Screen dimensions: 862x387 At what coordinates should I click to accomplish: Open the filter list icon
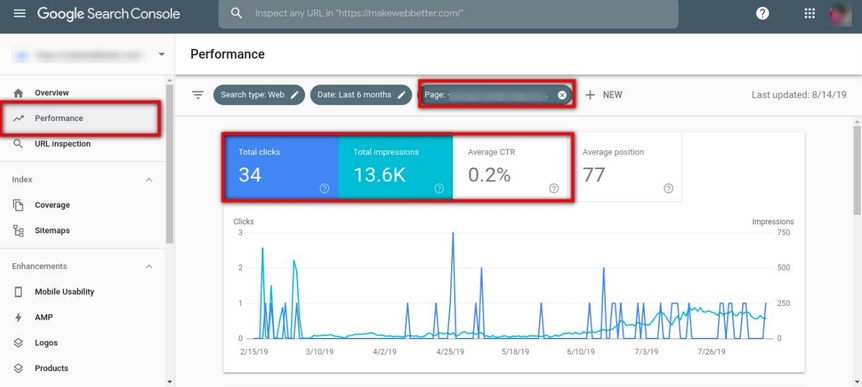point(198,95)
